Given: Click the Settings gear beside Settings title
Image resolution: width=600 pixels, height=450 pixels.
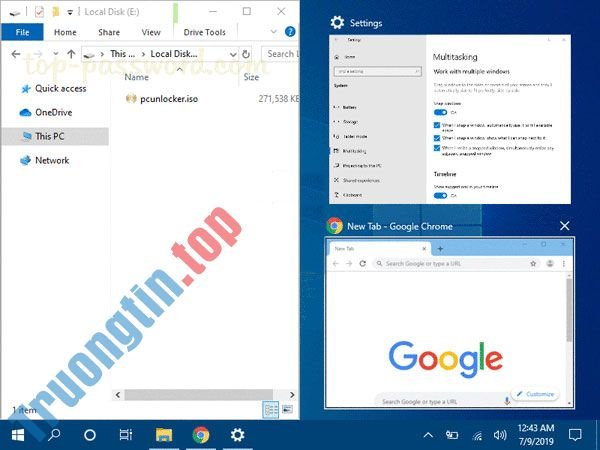Looking at the screenshot, I should click(x=337, y=23).
